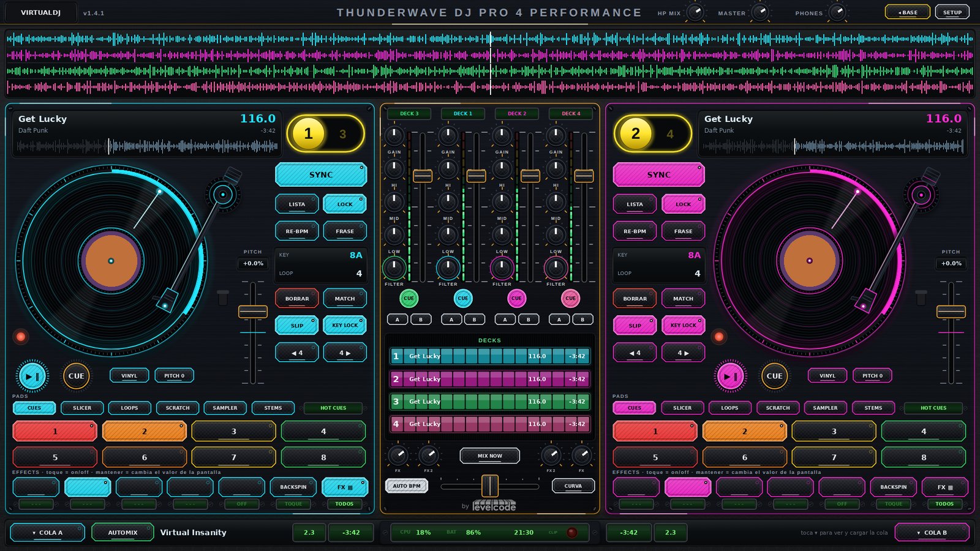Click the AUTO BPM button
This screenshot has width=980, height=551.
coord(407,486)
